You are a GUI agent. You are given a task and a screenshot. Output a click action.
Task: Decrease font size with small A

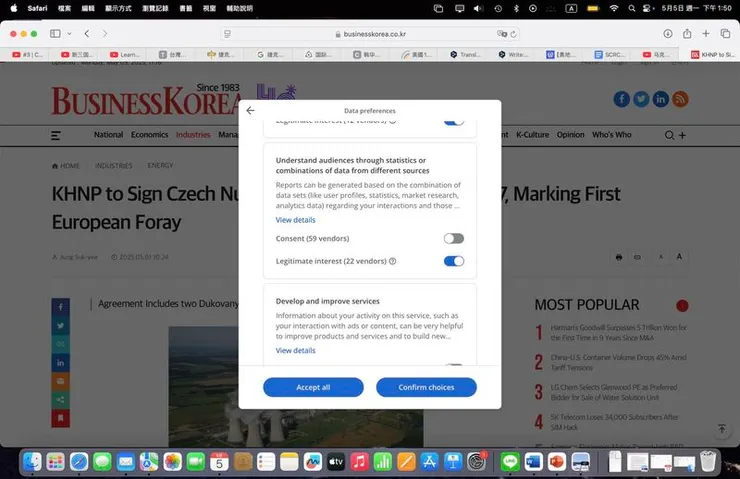661,257
